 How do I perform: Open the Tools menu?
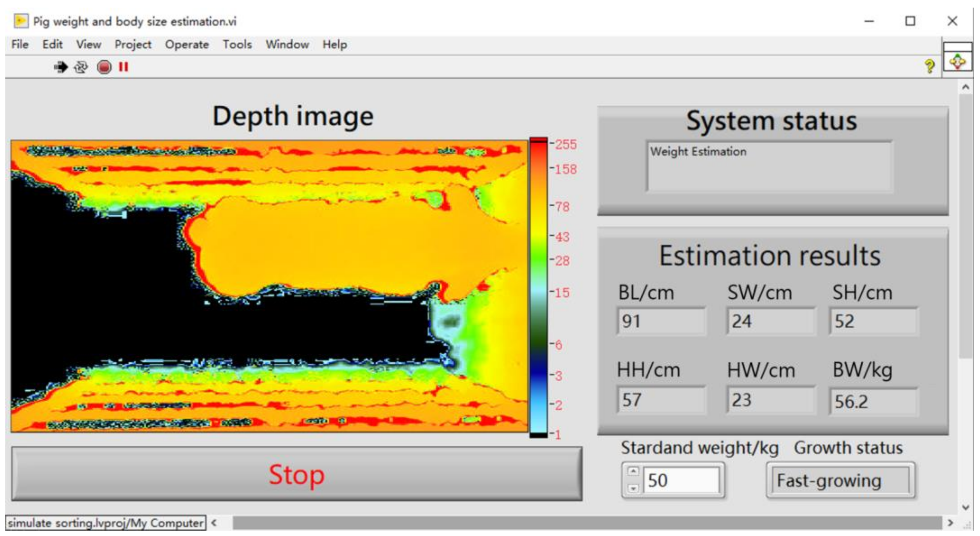(237, 44)
